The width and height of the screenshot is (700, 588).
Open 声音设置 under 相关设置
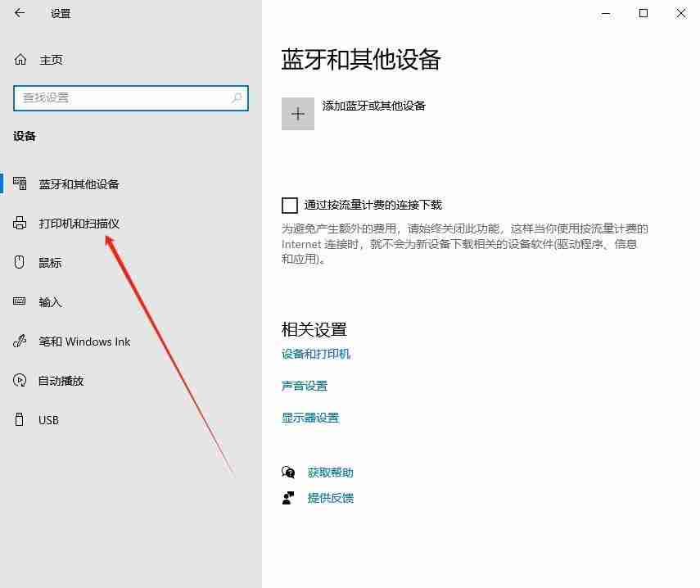click(304, 385)
